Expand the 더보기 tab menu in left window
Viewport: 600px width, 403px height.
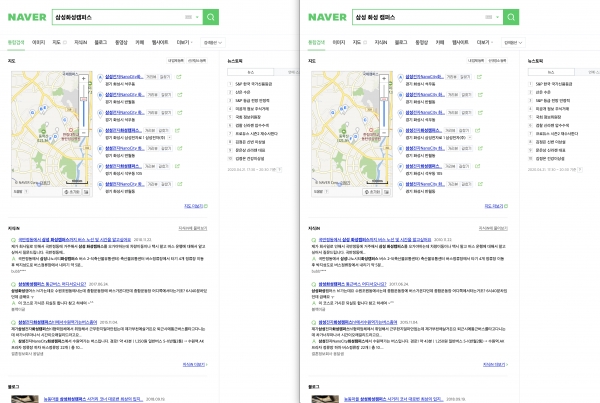click(x=184, y=42)
